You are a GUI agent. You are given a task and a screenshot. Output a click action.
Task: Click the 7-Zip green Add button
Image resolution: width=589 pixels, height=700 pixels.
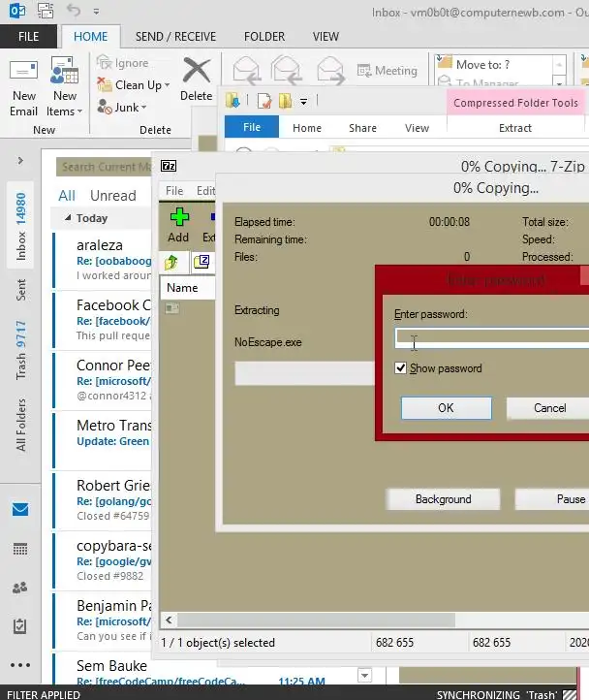[178, 226]
